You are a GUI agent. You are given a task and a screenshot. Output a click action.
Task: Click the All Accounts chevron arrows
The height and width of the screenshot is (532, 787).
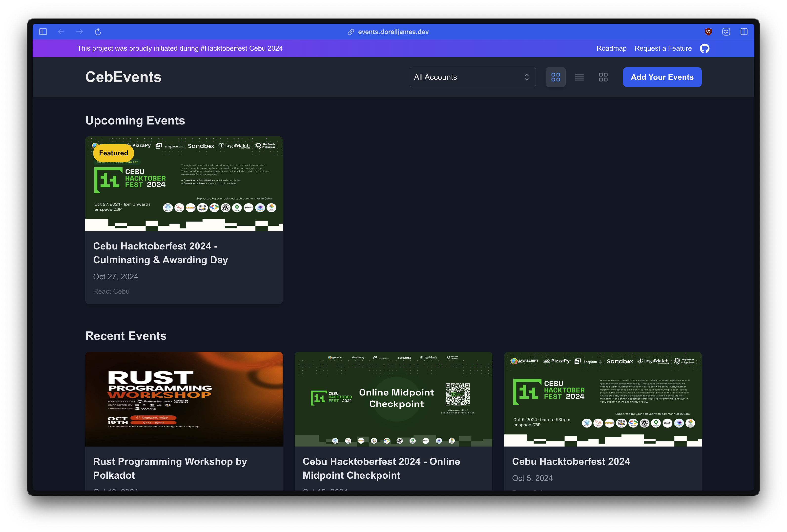[526, 77]
